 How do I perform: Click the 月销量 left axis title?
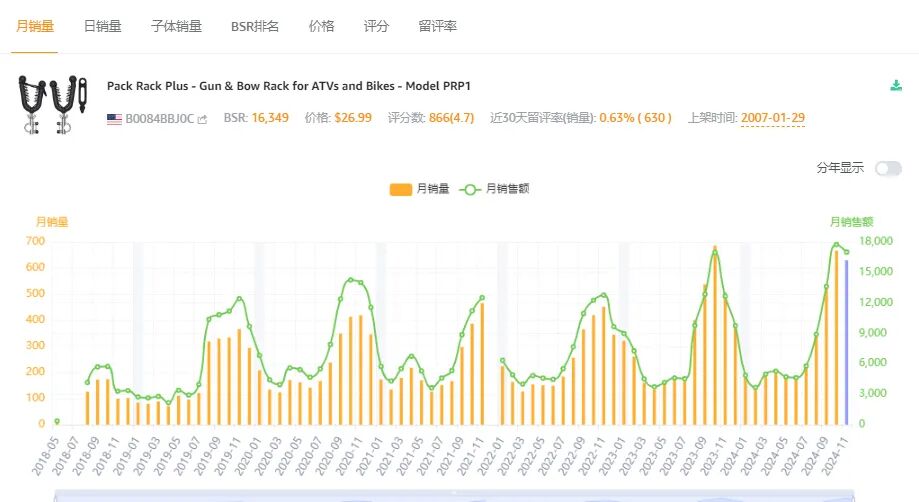click(52, 222)
